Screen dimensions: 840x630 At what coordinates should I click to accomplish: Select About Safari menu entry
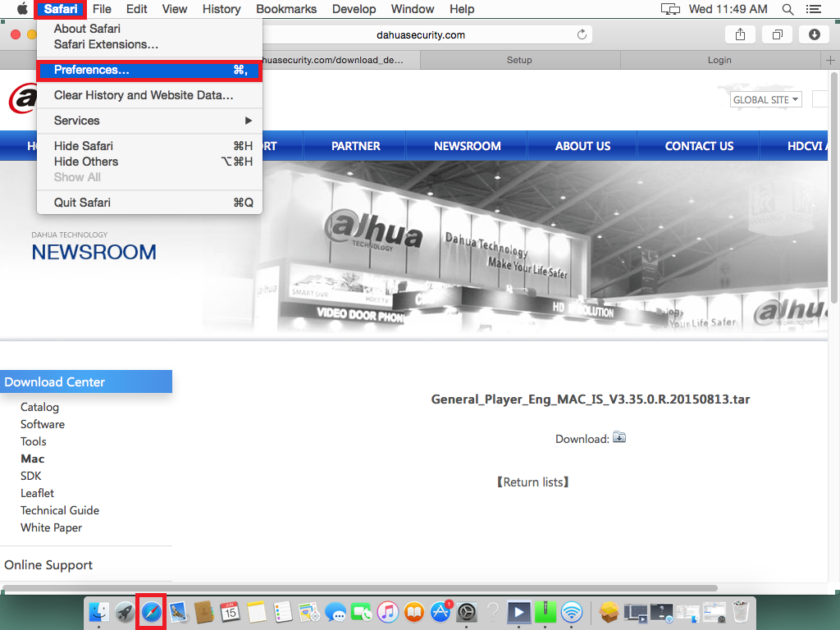coord(149,29)
